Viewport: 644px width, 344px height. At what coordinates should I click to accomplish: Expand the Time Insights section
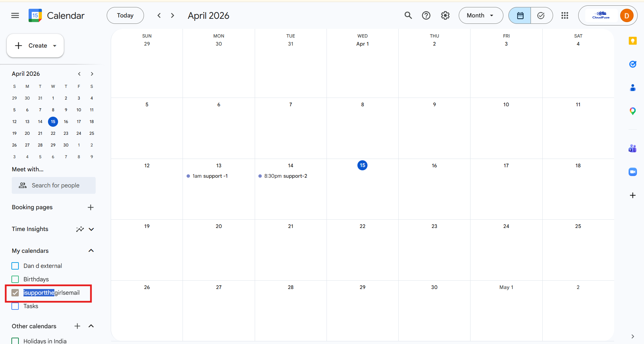pos(91,229)
